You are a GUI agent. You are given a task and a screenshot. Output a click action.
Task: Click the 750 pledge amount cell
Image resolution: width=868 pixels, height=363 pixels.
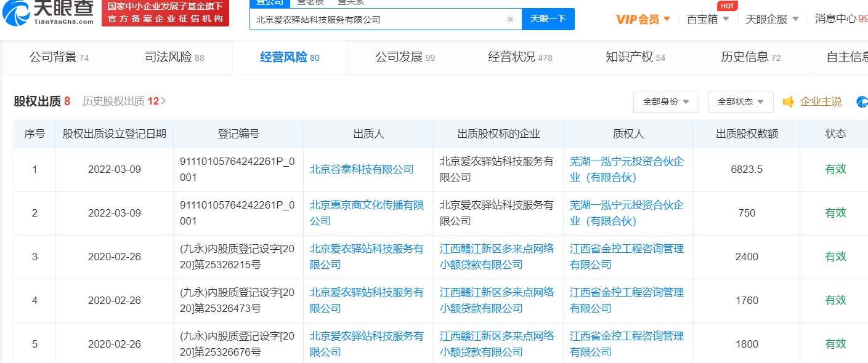(747, 213)
